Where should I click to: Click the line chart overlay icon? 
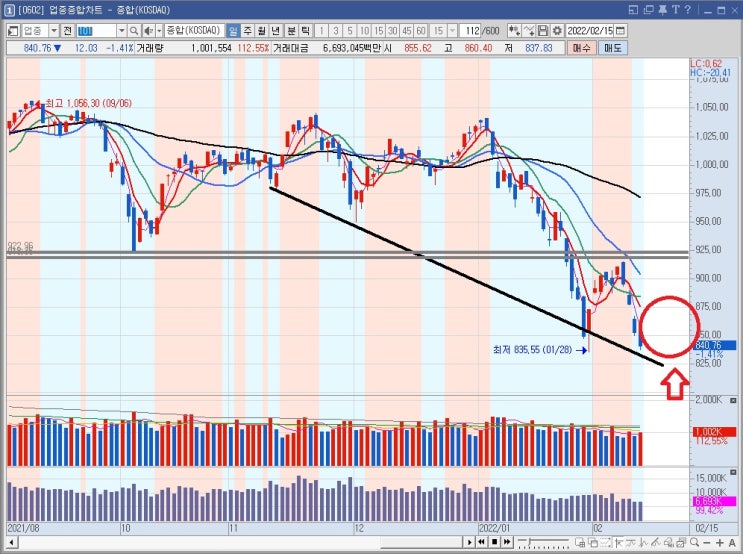529,31
